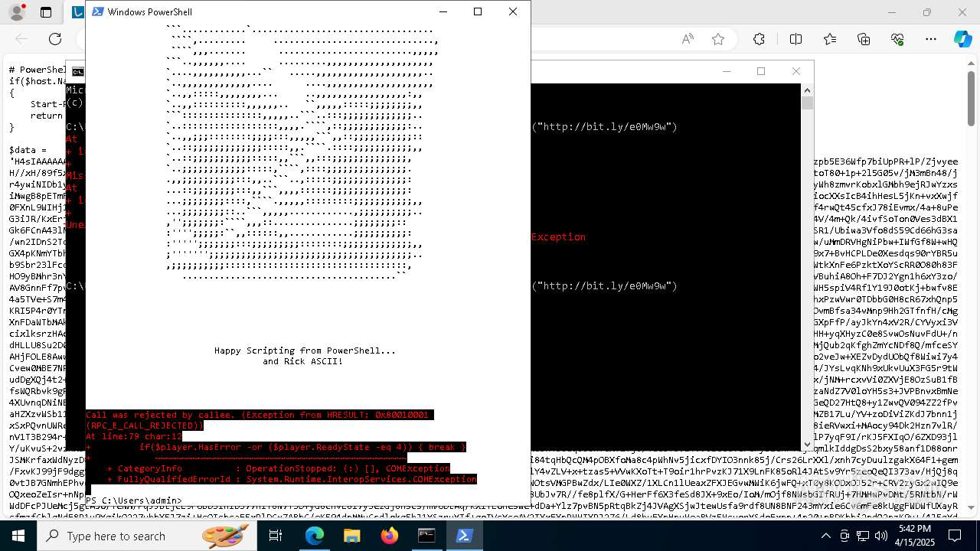Click Edge page vertical scrollbar thumb
980x551 pixels.
coord(972,99)
